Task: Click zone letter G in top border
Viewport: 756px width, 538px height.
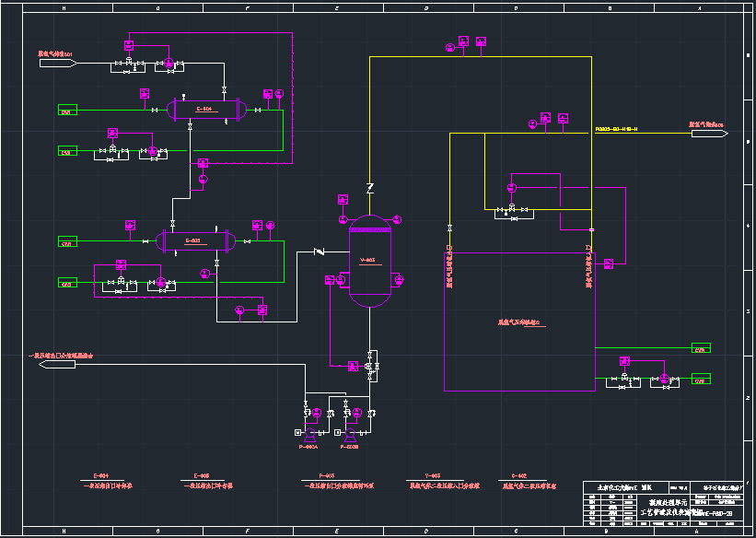Action: click(157, 8)
